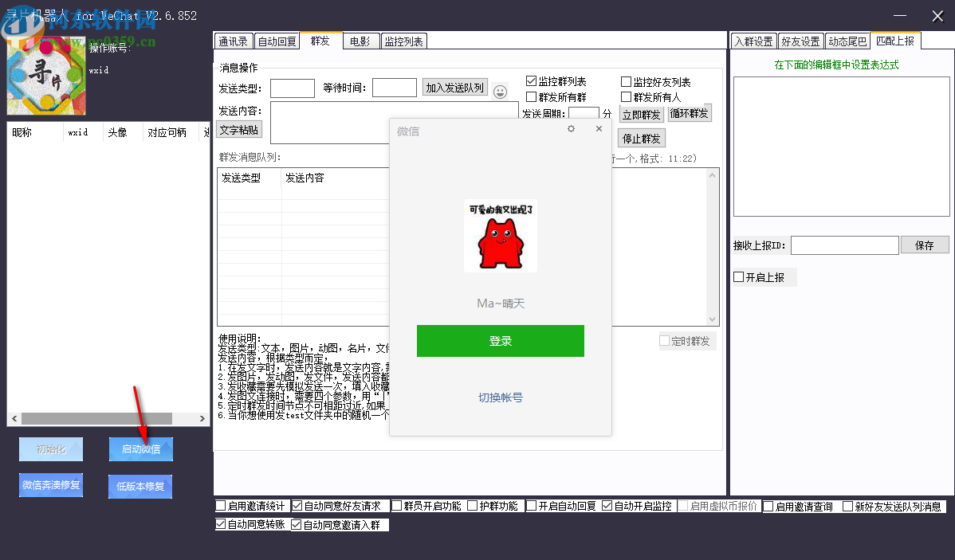Click 微信奔溃修复 button
This screenshot has width=955, height=560.
tap(50, 485)
